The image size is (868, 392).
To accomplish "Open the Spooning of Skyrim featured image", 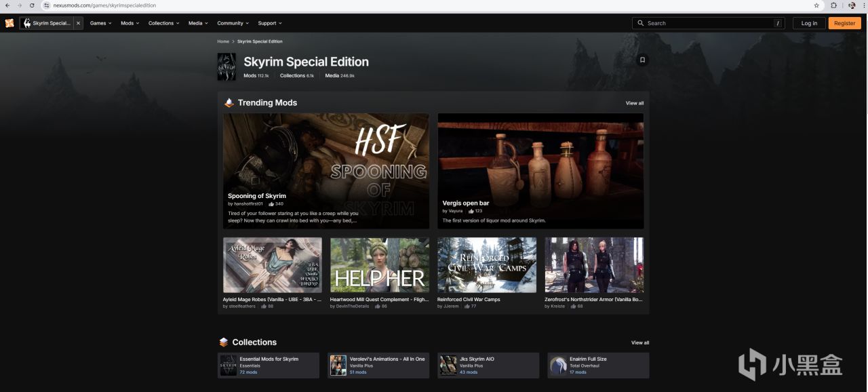I will pyautogui.click(x=326, y=171).
